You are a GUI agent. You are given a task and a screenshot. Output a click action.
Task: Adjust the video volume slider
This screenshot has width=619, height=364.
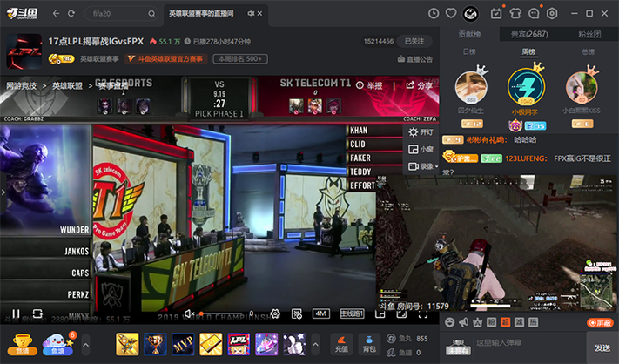tap(225, 313)
